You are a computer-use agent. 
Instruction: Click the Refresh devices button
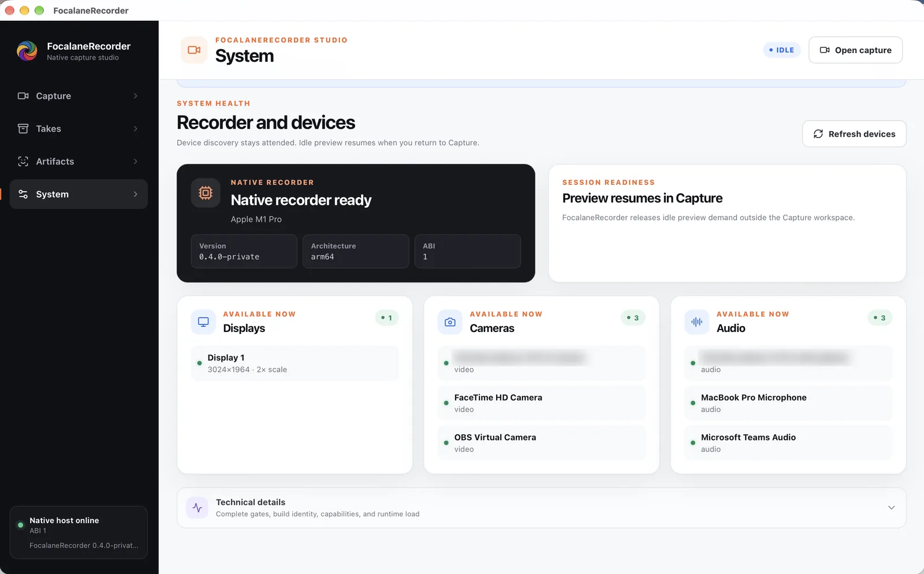click(x=854, y=134)
